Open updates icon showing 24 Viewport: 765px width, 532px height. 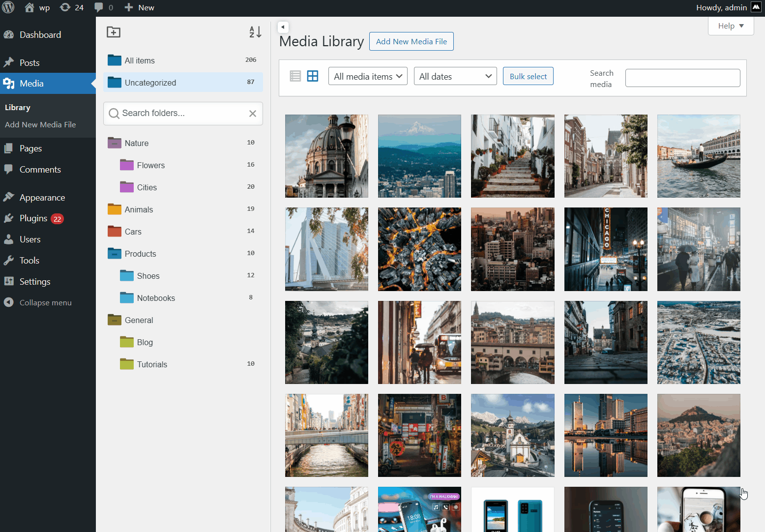pos(65,7)
